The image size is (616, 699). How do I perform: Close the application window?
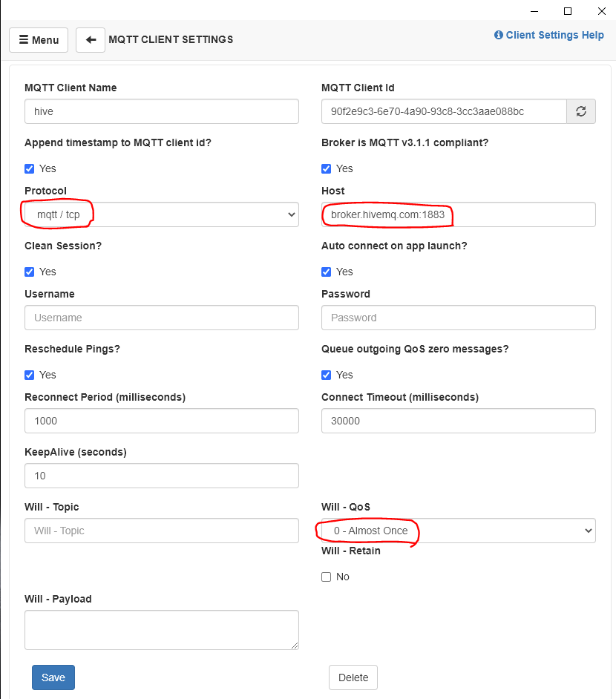(602, 11)
